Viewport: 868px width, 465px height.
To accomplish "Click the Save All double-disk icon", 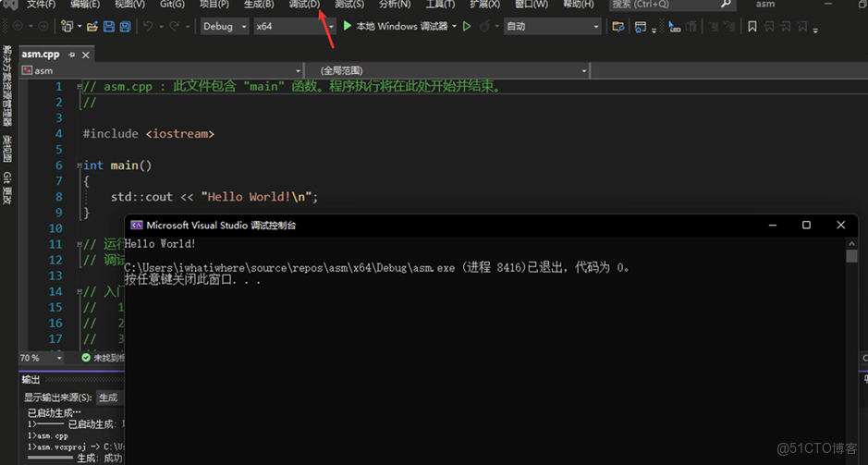I will point(126,26).
